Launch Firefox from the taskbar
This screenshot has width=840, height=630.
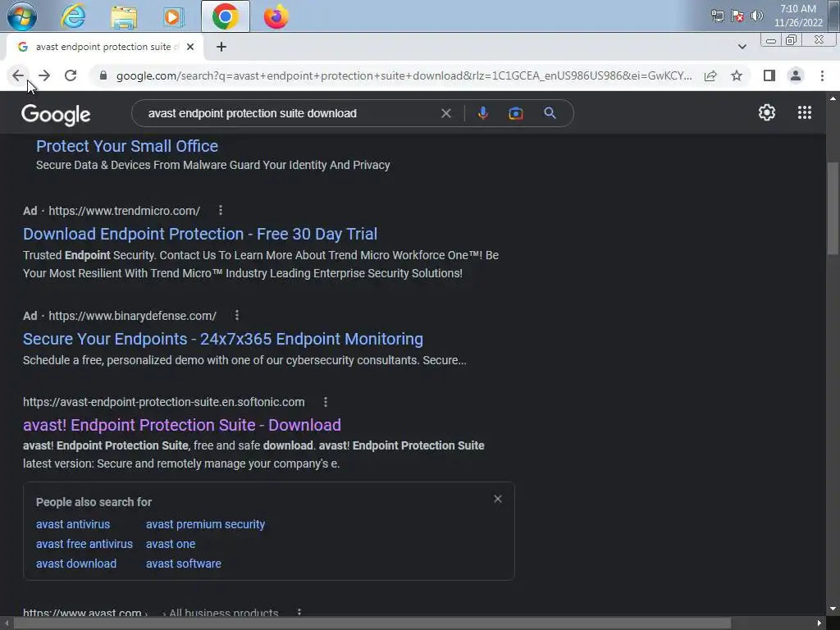276,16
